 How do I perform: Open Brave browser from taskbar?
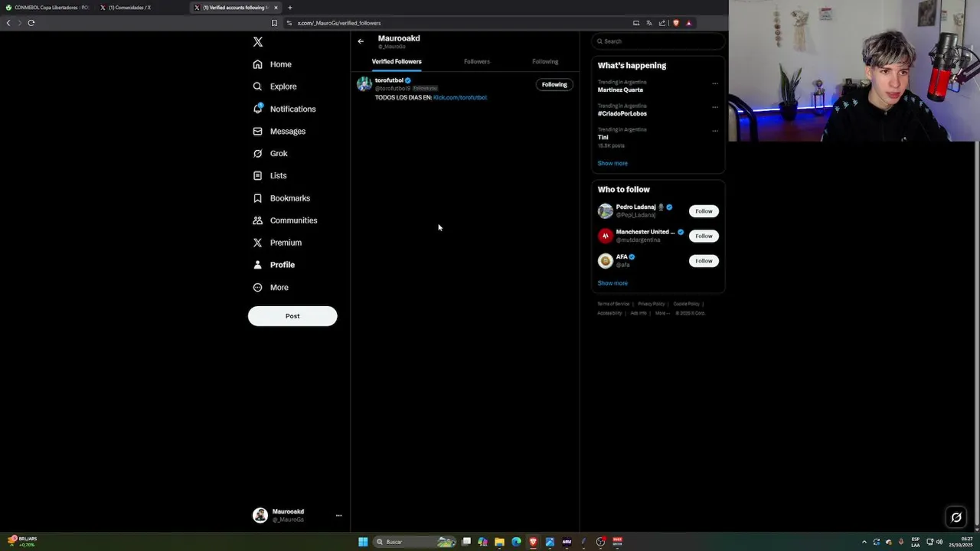coord(533,542)
